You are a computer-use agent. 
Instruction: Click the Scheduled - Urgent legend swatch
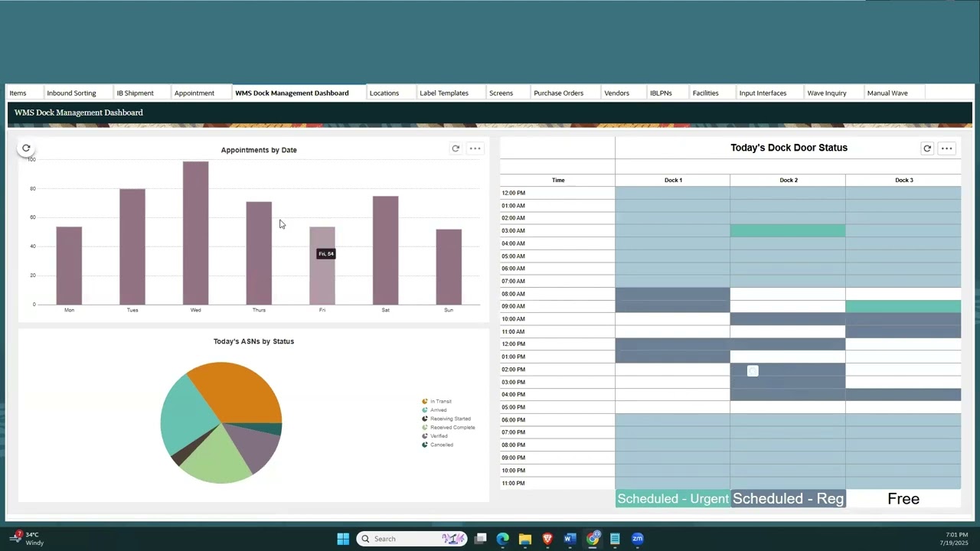(x=673, y=499)
